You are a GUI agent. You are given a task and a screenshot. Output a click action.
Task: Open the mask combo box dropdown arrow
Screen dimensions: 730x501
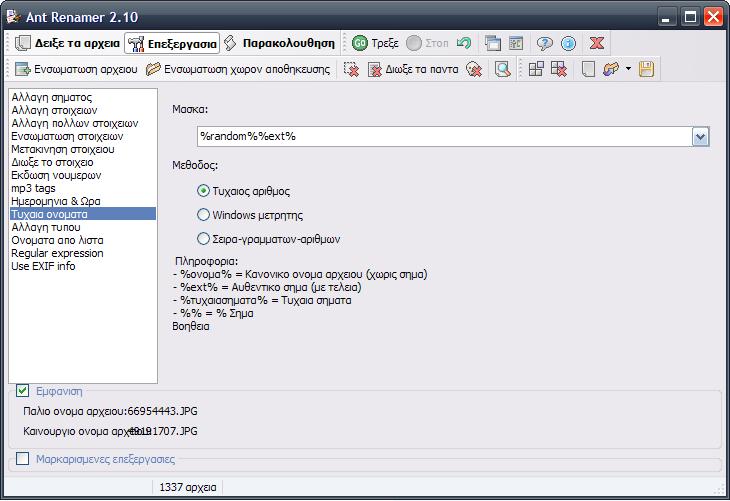point(700,137)
